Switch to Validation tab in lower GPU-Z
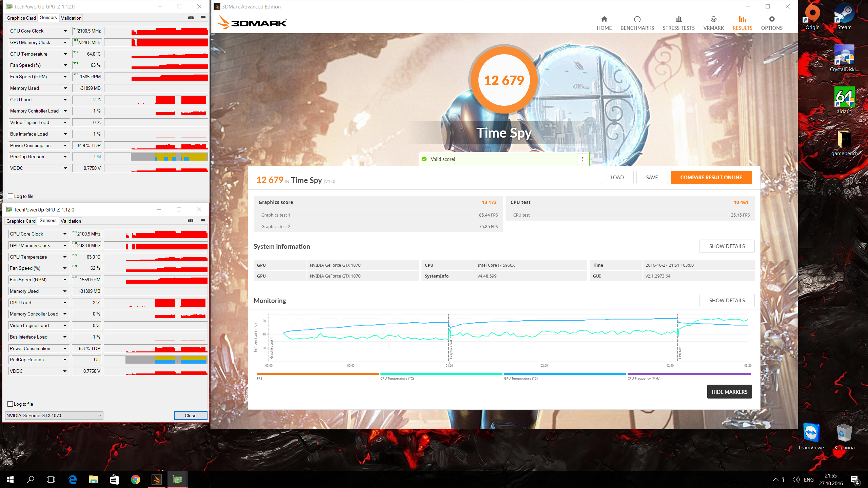The height and width of the screenshot is (488, 868). tap(71, 221)
